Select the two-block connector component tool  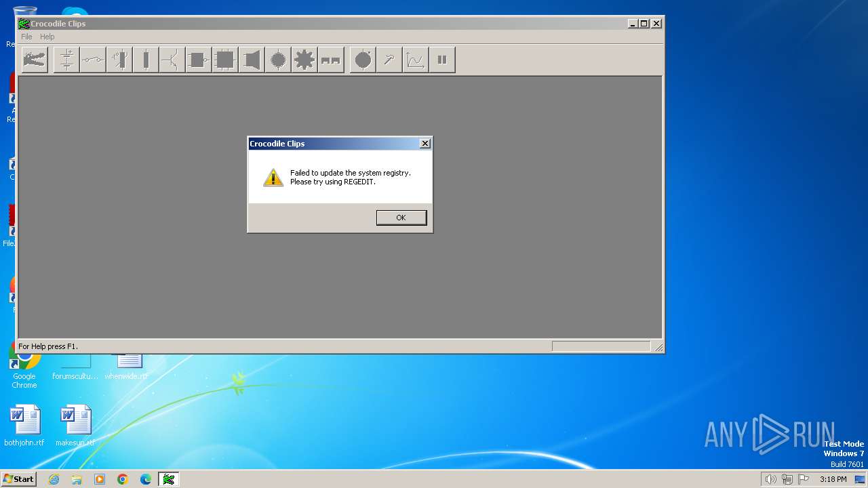point(331,60)
